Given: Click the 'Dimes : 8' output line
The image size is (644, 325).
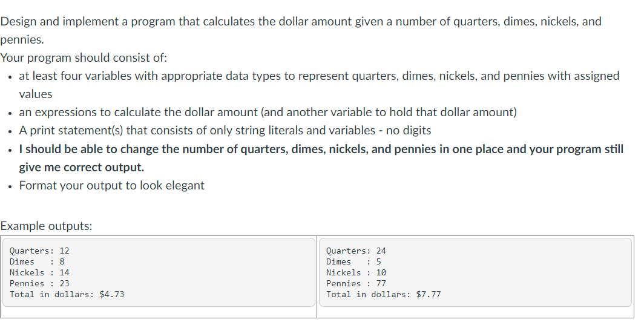Looking at the screenshot, I should (37, 261).
